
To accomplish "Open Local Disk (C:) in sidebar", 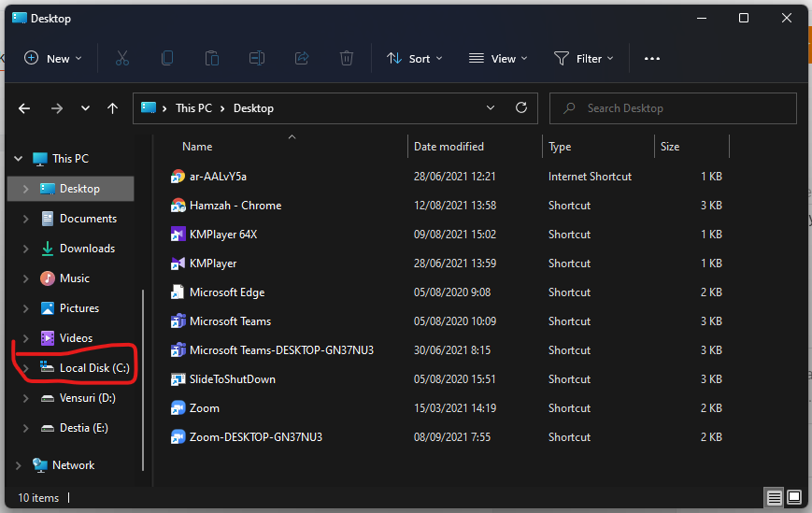I will point(94,368).
